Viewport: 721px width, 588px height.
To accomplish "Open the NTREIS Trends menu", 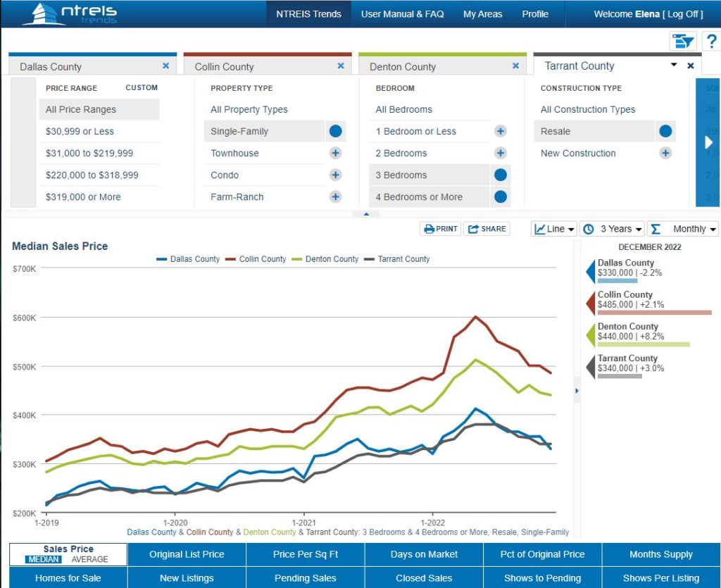I will point(308,14).
